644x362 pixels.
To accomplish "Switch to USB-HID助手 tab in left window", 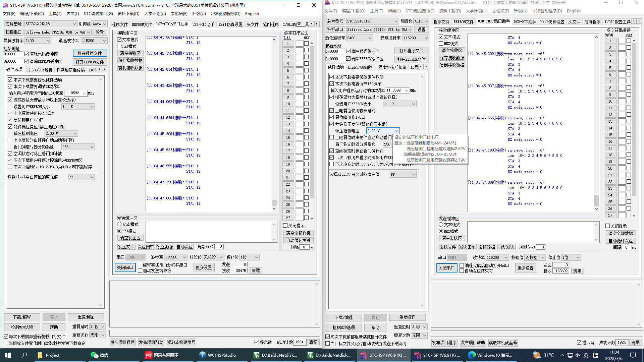I will [x=203, y=24].
